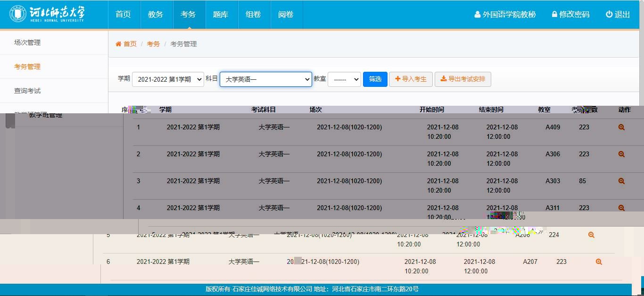
Task: Open the 教务 navigation tab
Action: [x=156, y=14]
